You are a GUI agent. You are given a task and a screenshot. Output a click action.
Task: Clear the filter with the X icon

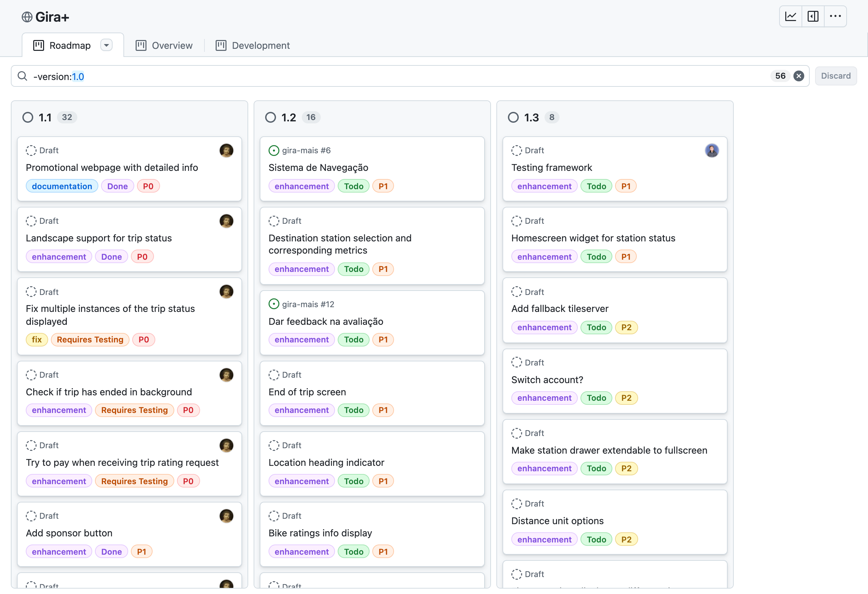[798, 76]
